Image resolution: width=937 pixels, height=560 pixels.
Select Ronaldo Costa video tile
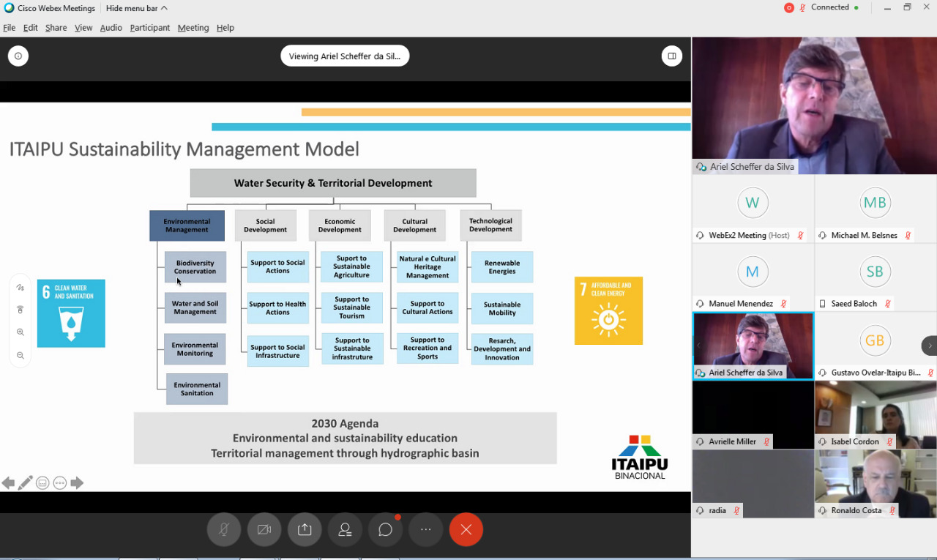pyautogui.click(x=875, y=483)
